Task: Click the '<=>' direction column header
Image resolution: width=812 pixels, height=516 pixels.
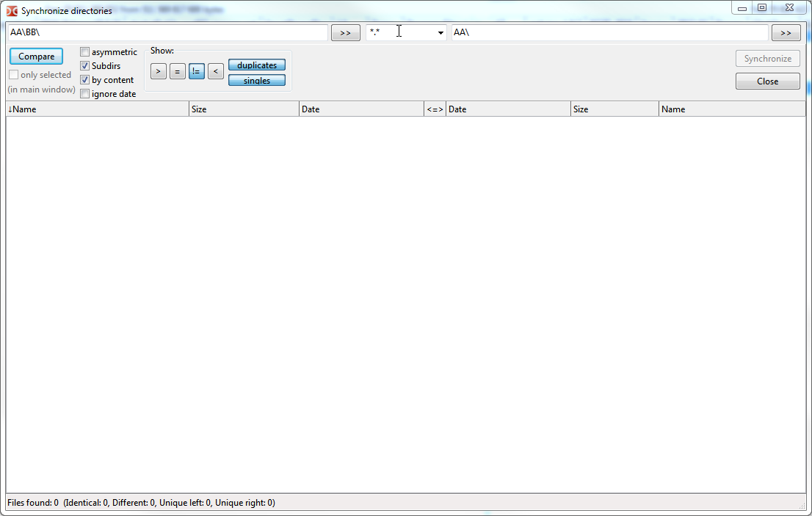Action: (435, 109)
